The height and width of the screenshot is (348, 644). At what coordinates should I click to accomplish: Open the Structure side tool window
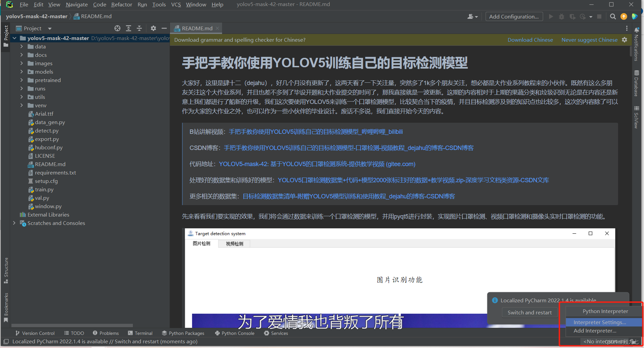click(6, 270)
